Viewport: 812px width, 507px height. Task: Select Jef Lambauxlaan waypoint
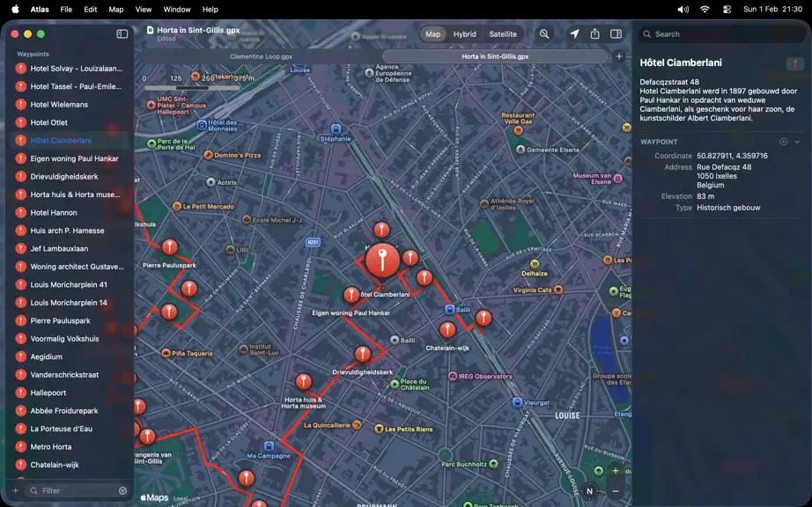(70, 249)
